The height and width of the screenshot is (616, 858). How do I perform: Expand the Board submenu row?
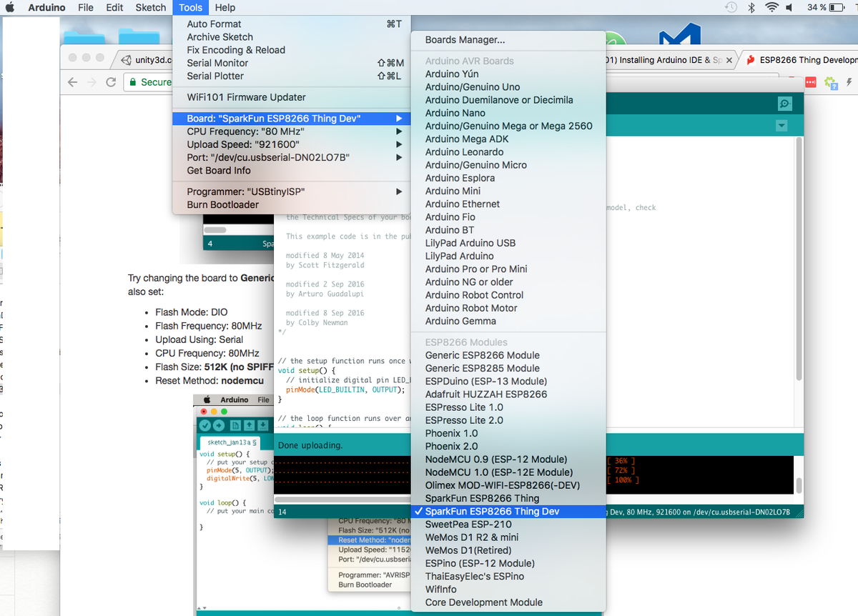click(292, 119)
